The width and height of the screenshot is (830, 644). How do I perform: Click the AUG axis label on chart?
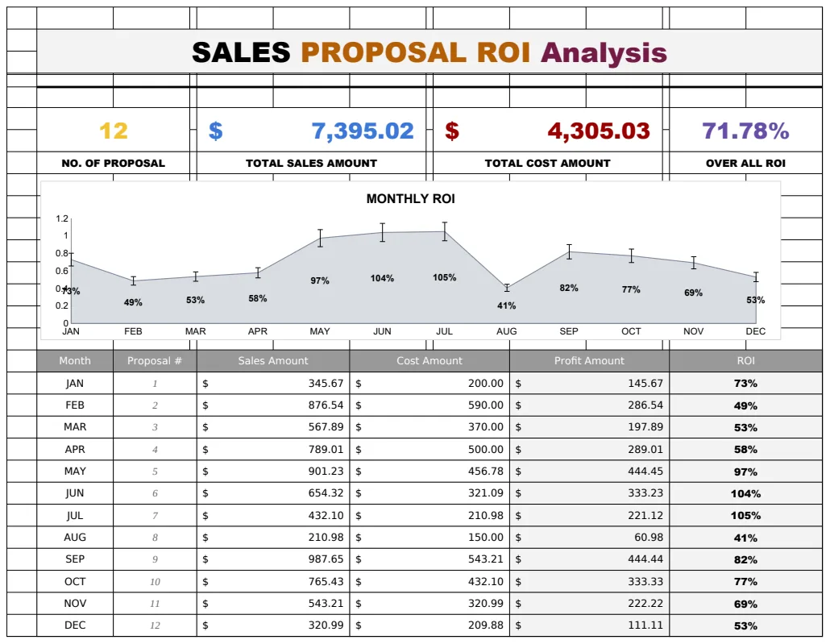(x=507, y=331)
